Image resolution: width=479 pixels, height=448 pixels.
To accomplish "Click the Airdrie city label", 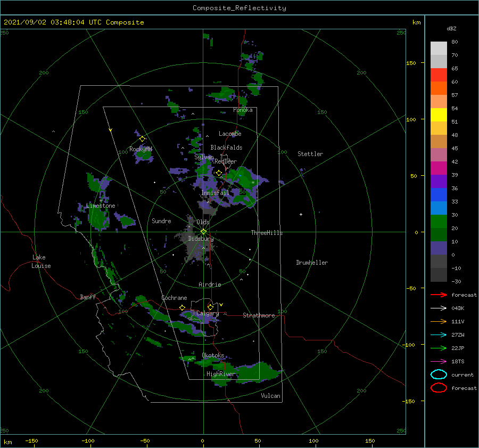I will point(210,284).
